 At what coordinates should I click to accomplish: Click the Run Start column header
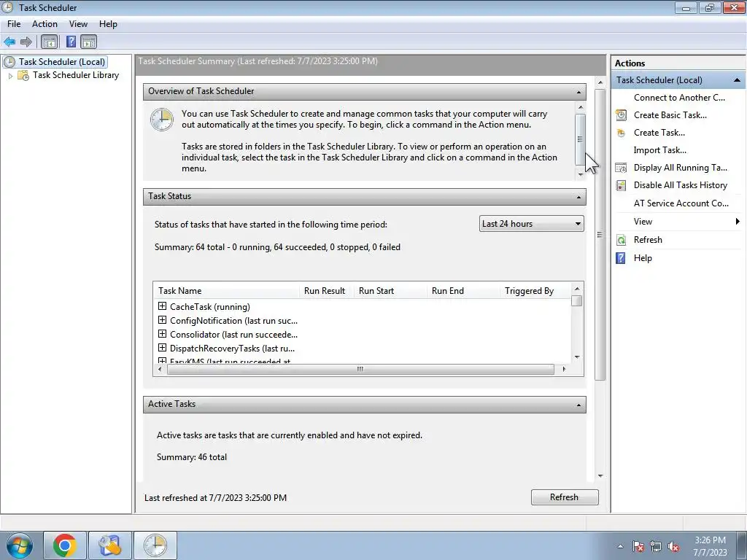pyautogui.click(x=390, y=291)
